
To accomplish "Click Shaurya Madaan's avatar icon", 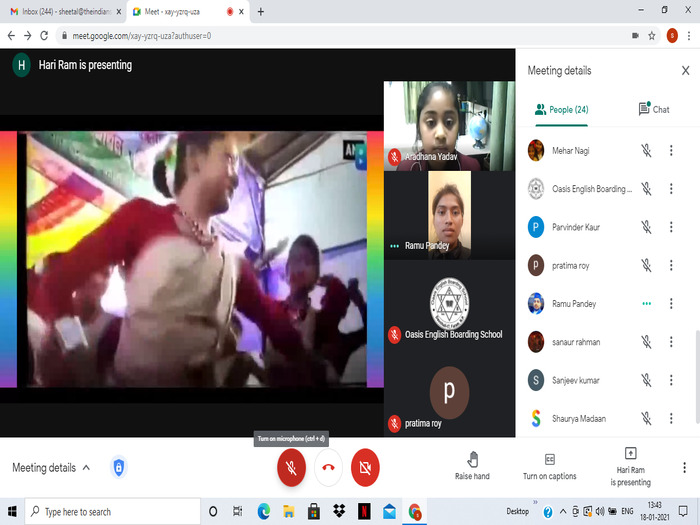I will click(536, 418).
